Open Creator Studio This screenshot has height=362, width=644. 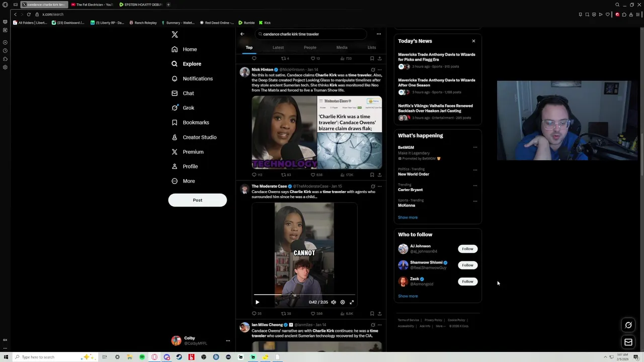(194, 137)
